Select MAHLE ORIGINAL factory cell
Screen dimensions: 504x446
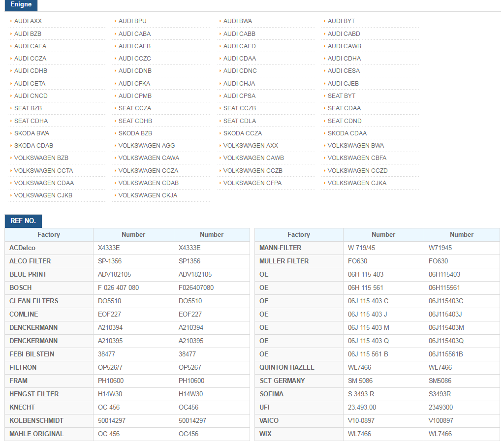coord(49,434)
